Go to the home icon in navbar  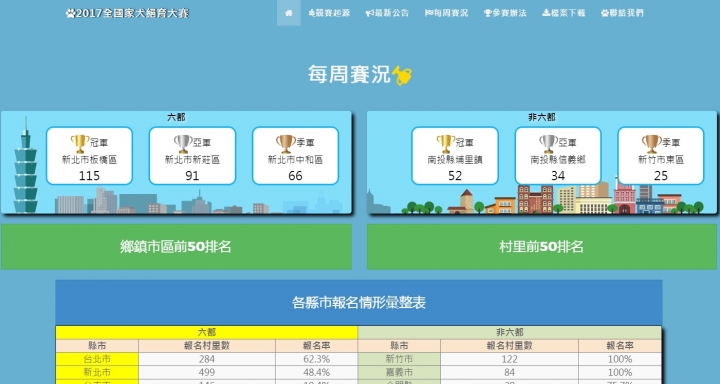pyautogui.click(x=288, y=13)
